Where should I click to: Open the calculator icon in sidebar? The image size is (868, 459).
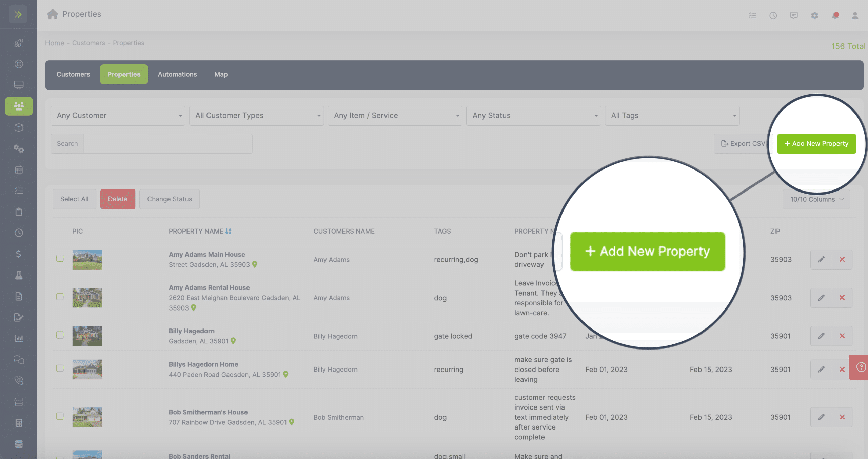(19, 423)
